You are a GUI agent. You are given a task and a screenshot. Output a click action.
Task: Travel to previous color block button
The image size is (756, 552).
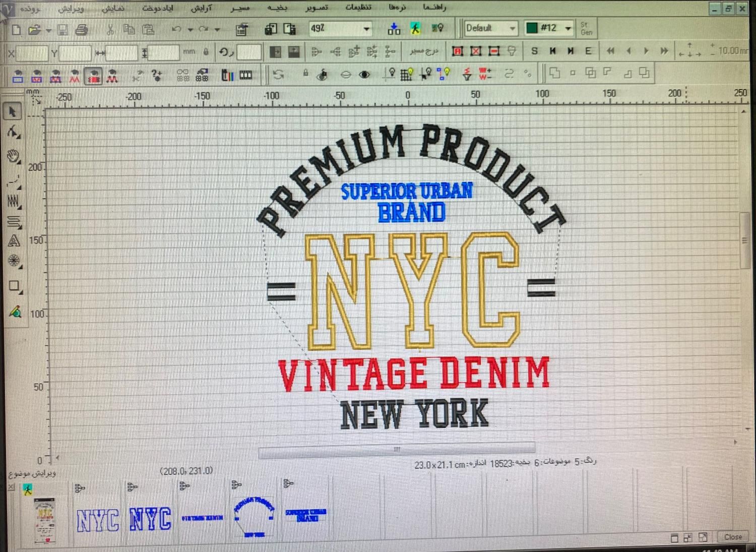point(553,50)
